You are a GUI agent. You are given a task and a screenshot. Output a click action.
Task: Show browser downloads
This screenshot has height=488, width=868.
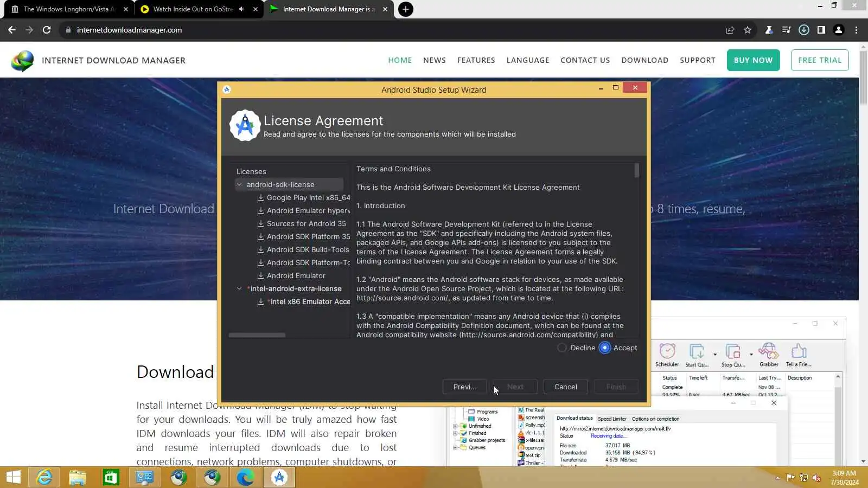point(804,30)
